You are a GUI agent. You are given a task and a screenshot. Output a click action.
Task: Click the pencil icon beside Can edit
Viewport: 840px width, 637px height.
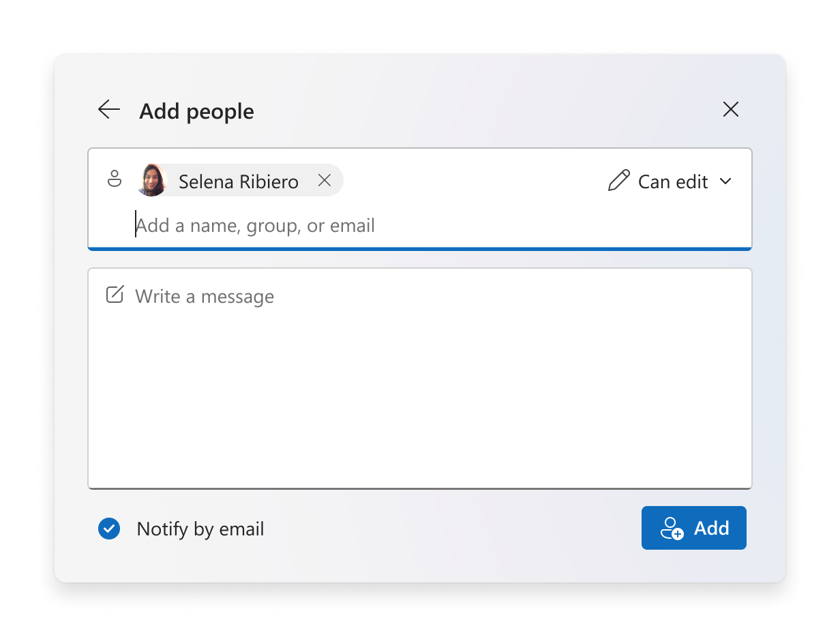click(x=619, y=181)
